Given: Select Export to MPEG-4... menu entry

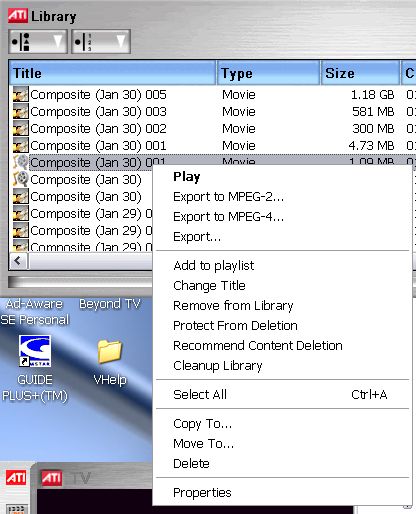Looking at the screenshot, I should (229, 217).
